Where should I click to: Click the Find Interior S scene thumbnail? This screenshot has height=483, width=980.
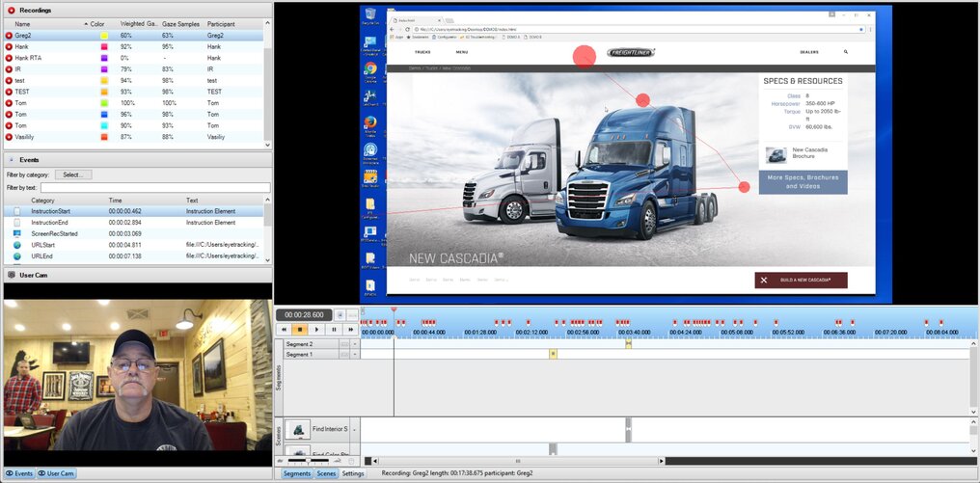[x=298, y=429]
